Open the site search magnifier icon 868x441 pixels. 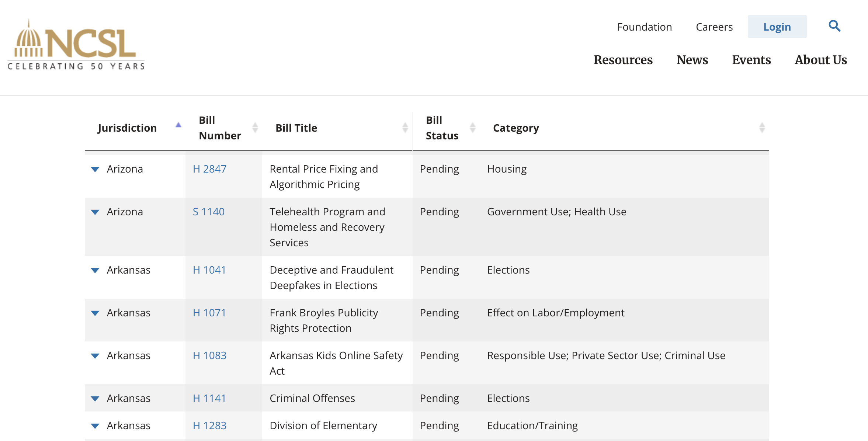[x=834, y=26]
